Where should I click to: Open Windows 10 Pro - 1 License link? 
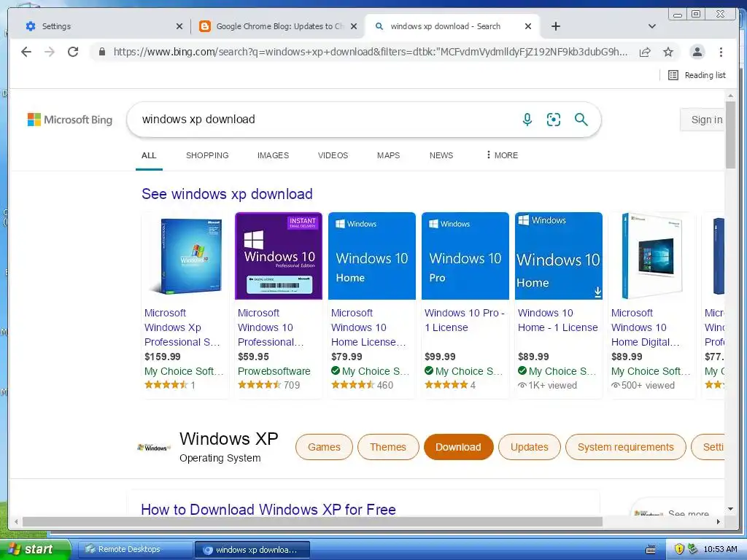pos(465,321)
